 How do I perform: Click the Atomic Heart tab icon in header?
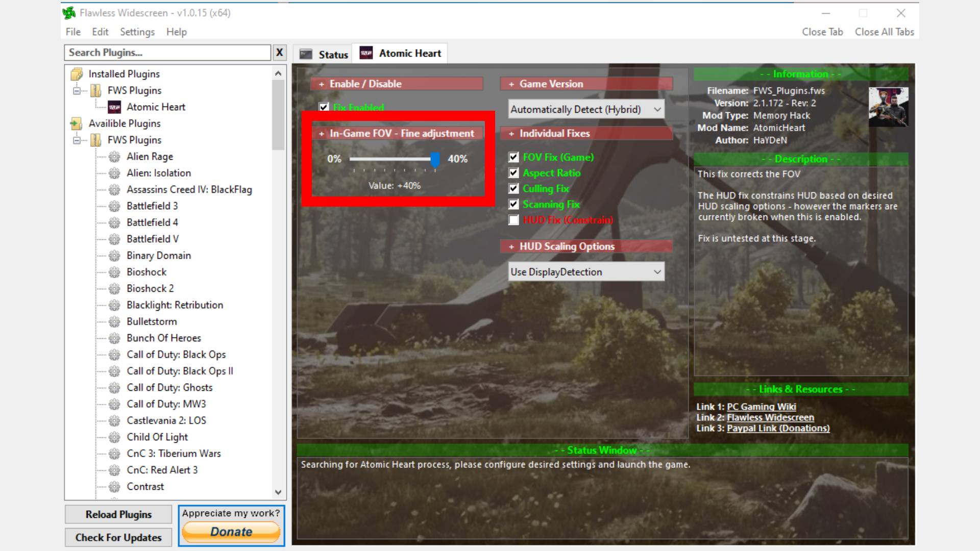(x=365, y=53)
